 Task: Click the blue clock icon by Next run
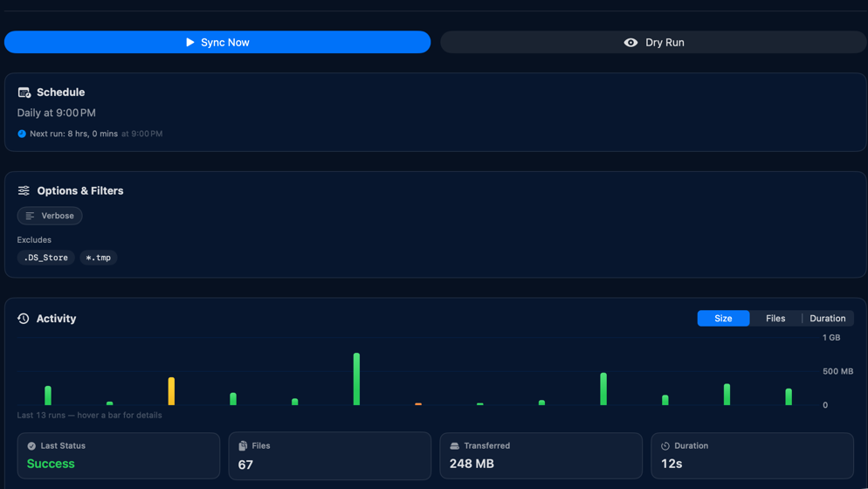22,134
